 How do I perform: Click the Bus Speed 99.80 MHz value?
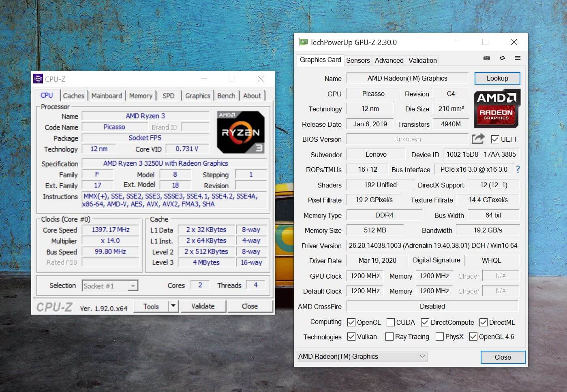[110, 251]
